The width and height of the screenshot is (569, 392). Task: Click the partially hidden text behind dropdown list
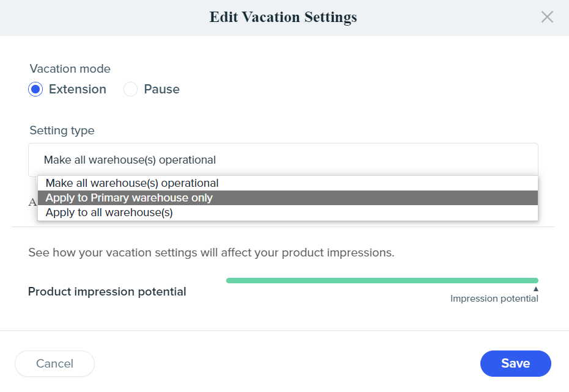[x=33, y=202]
